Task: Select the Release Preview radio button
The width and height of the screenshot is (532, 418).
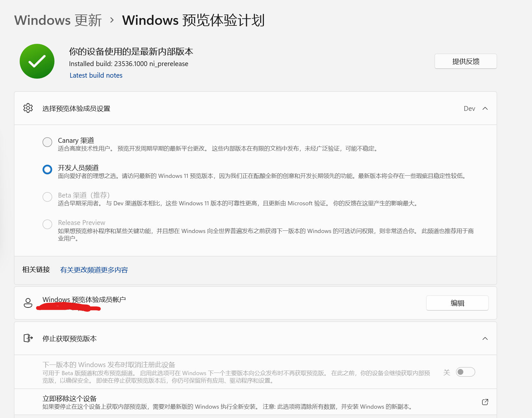Action: [47, 224]
